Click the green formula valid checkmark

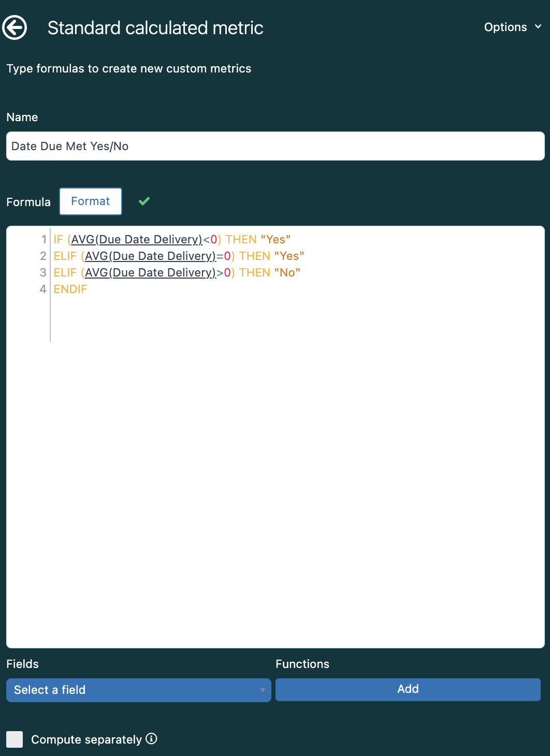pyautogui.click(x=144, y=201)
